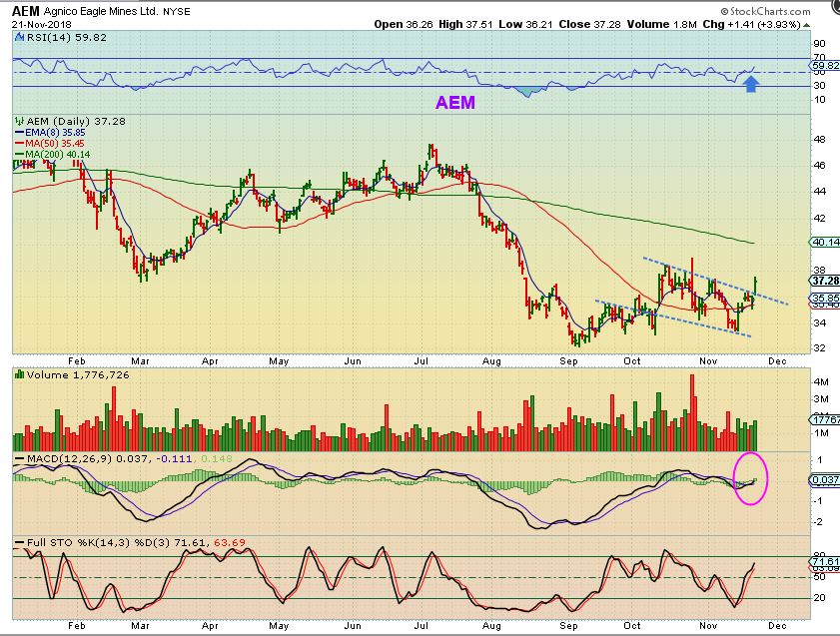Click the 37.28 last price tag
This screenshot has height=636, width=840.
[825, 281]
